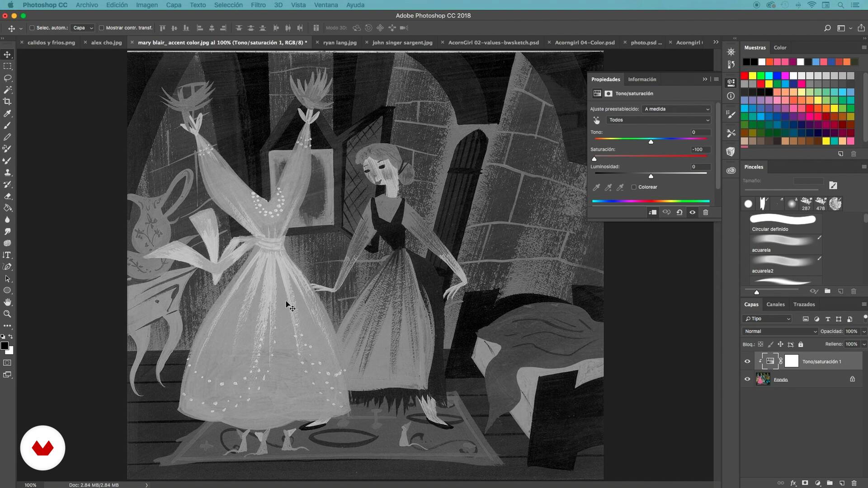The image size is (868, 488).
Task: Click the Luminosidad value field
Action: 699,167
